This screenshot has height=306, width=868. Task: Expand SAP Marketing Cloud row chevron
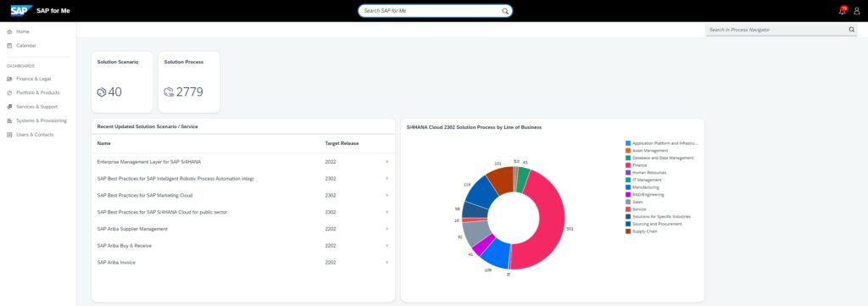coord(387,195)
